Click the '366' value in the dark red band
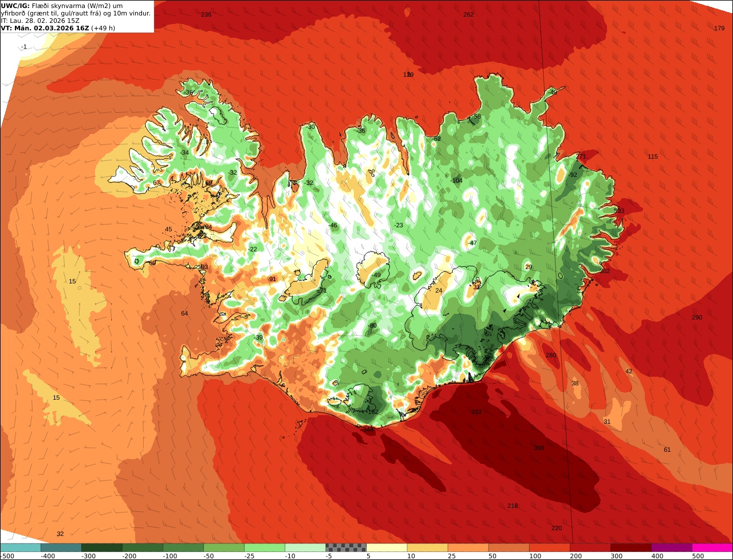Viewport: 733px width, 560px height. tap(539, 448)
